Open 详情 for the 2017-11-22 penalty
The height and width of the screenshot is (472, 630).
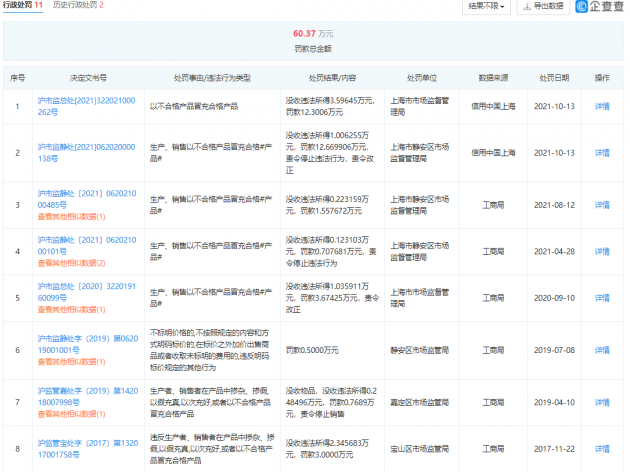(x=602, y=449)
